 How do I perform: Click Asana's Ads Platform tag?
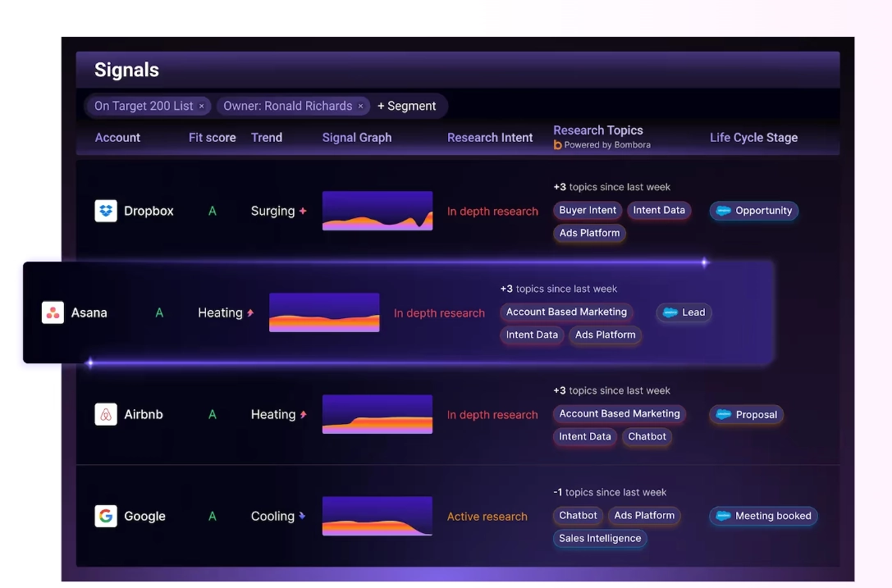606,335
